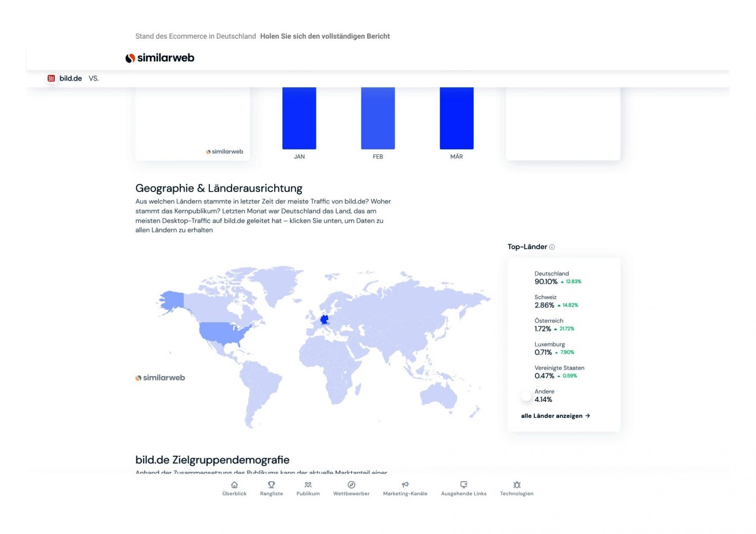The height and width of the screenshot is (534, 756).
Task: Click the Similarweb logo in header
Action: (160, 58)
